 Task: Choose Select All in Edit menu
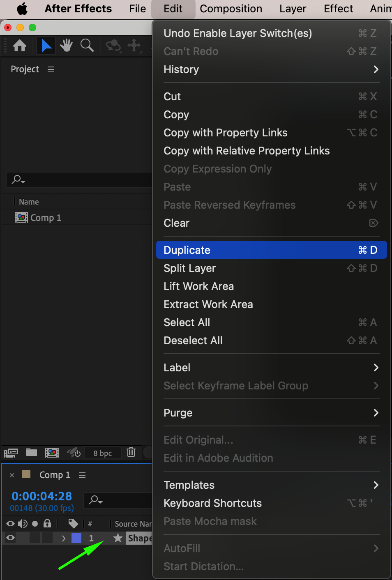click(x=271, y=322)
